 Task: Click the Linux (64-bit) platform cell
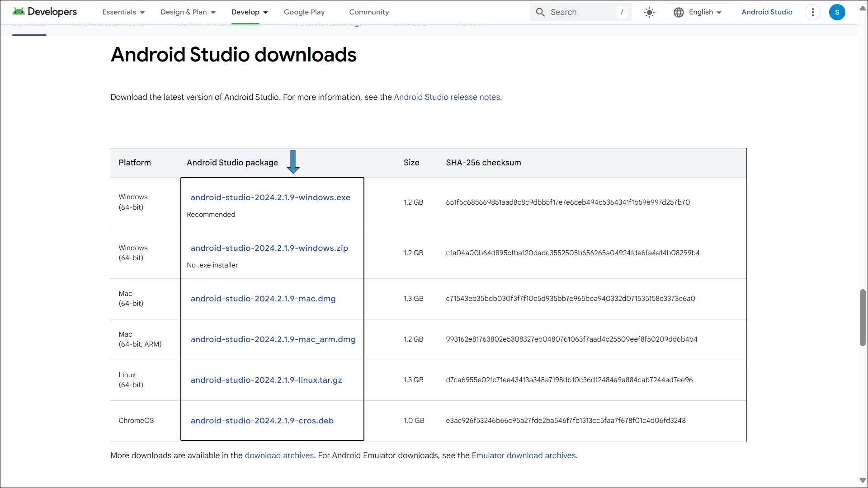click(131, 380)
